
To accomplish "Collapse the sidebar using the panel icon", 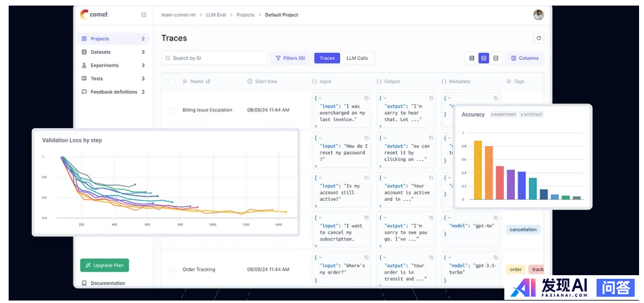I will point(143,14).
